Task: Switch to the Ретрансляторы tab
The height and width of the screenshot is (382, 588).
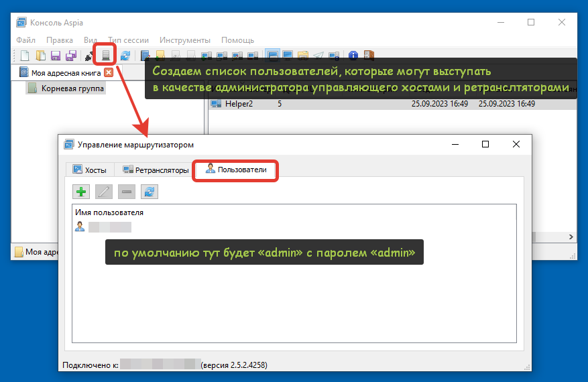Action: pyautogui.click(x=156, y=170)
